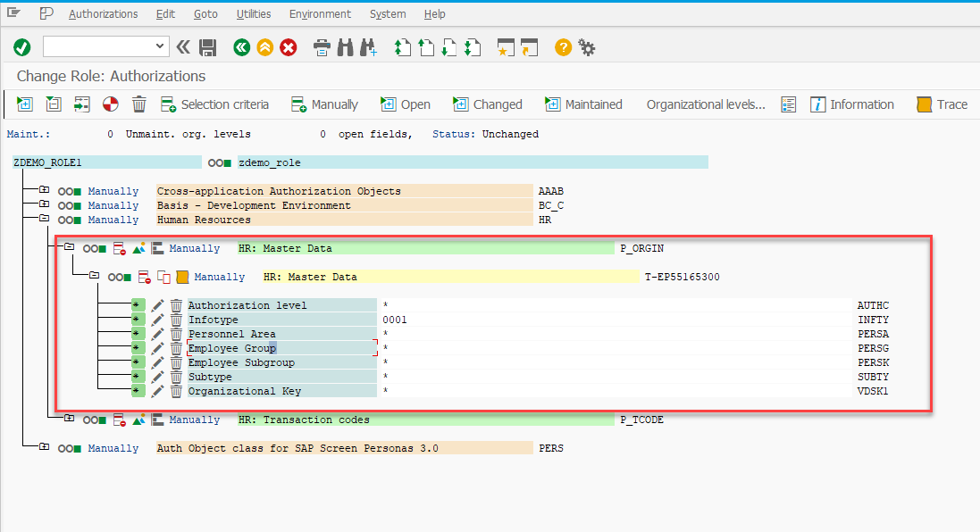
Task: Delete Organizational Key contents with trash icon
Action: (x=176, y=392)
